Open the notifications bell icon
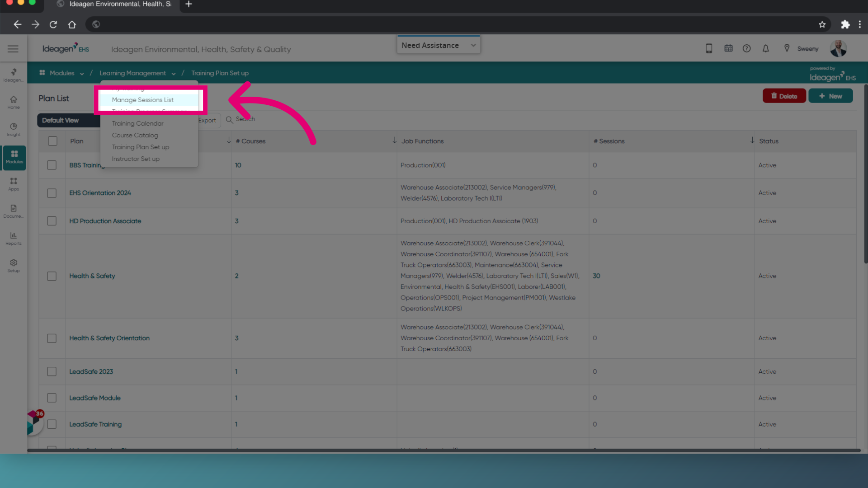Image resolution: width=868 pixels, height=488 pixels. [766, 48]
